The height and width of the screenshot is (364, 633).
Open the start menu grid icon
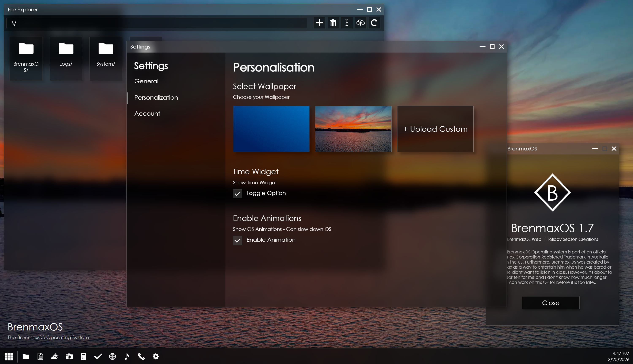pos(8,356)
